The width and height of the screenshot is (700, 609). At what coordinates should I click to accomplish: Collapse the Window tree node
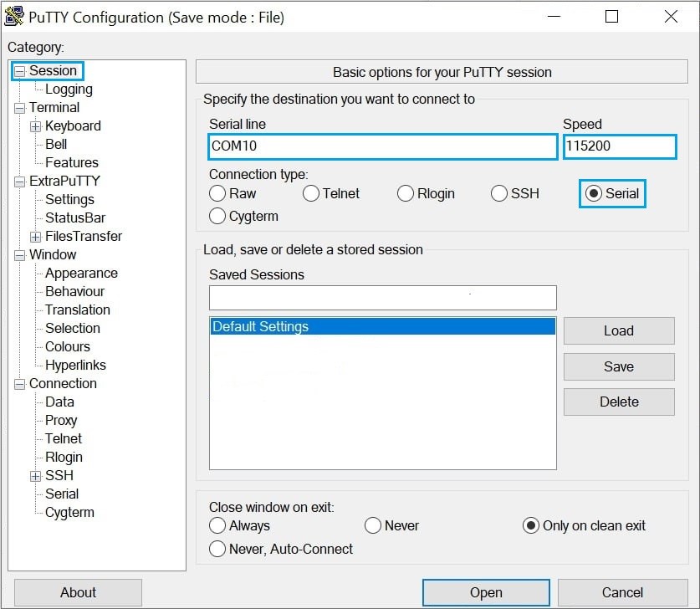pos(19,255)
